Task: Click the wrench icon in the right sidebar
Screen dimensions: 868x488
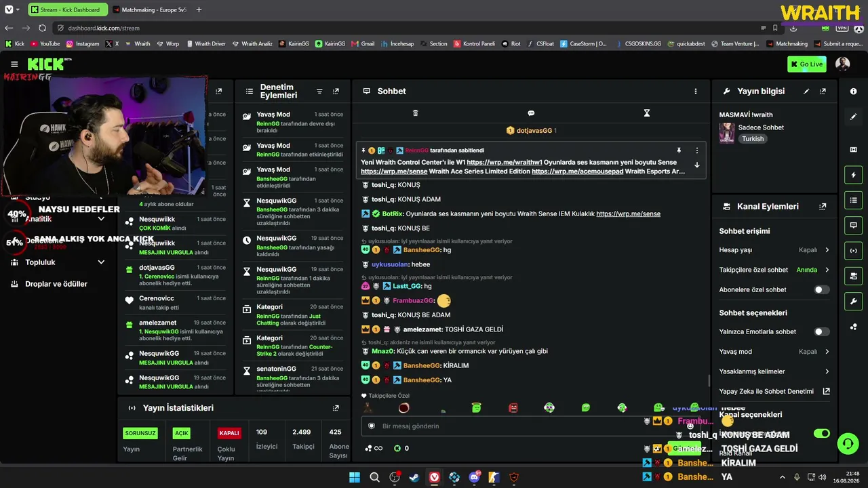Action: tap(853, 301)
